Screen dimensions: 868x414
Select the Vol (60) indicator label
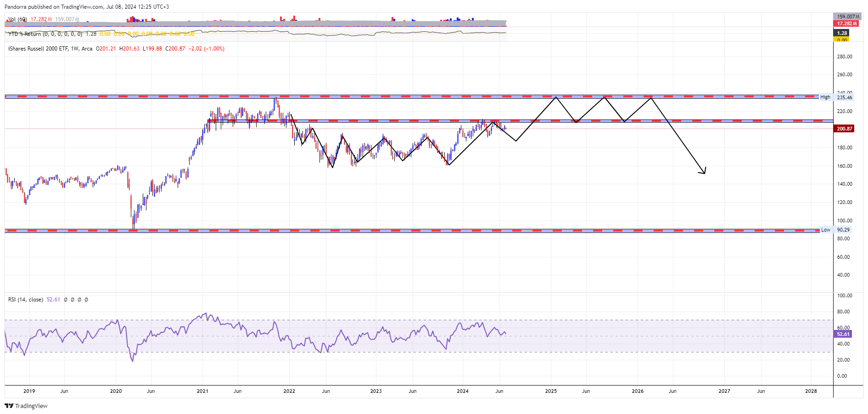tap(17, 19)
